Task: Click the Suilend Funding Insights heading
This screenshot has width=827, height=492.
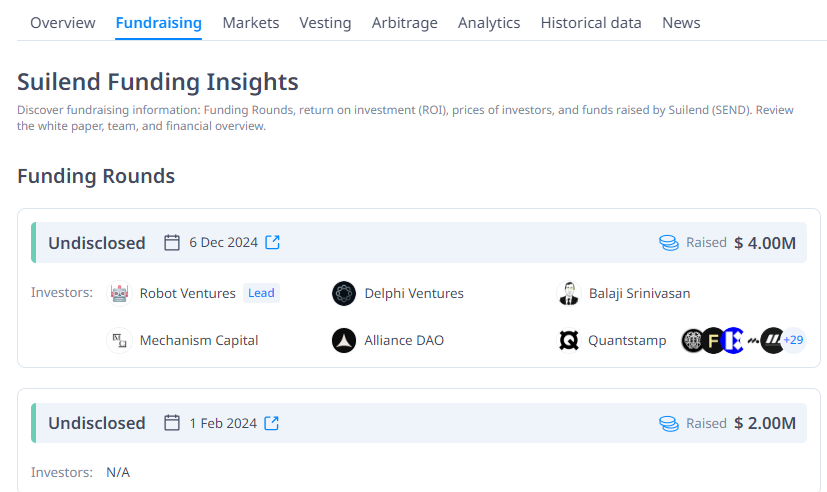Action: (158, 82)
